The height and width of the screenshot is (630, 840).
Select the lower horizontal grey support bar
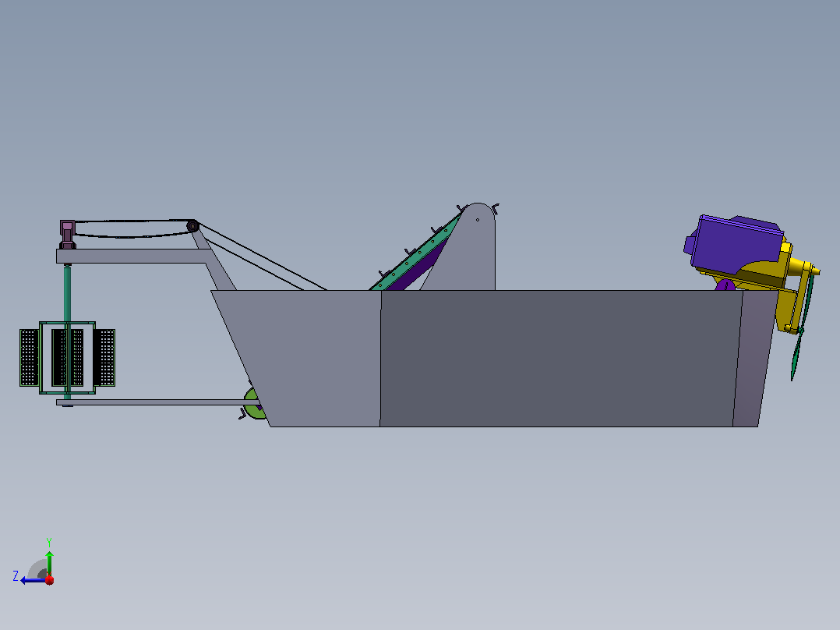(x=158, y=402)
